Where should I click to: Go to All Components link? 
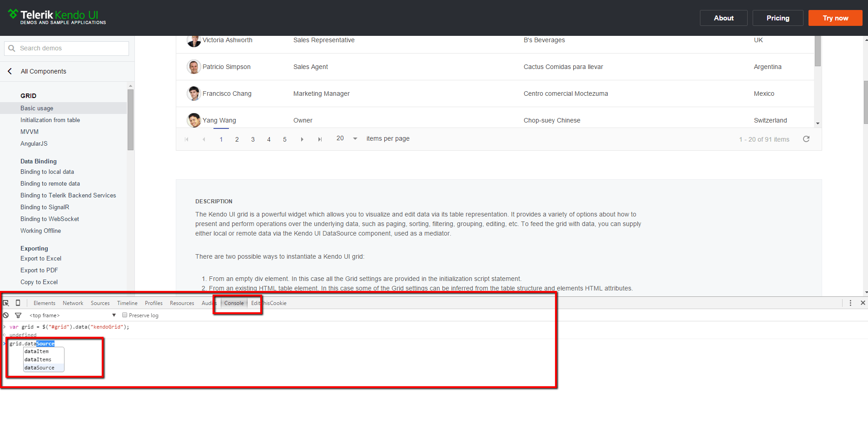[x=44, y=71]
